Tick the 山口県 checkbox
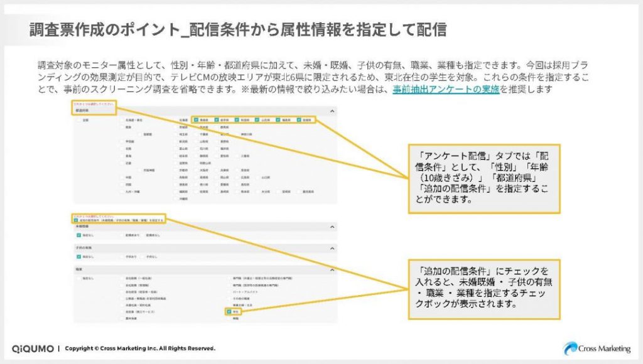This screenshot has height=364, width=643. coord(257,178)
